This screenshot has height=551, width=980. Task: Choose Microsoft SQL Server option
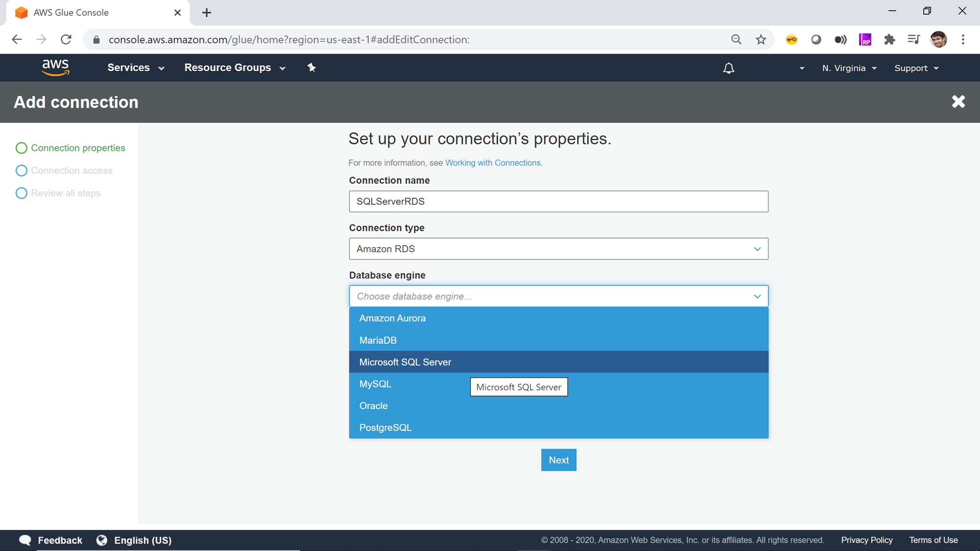point(405,362)
